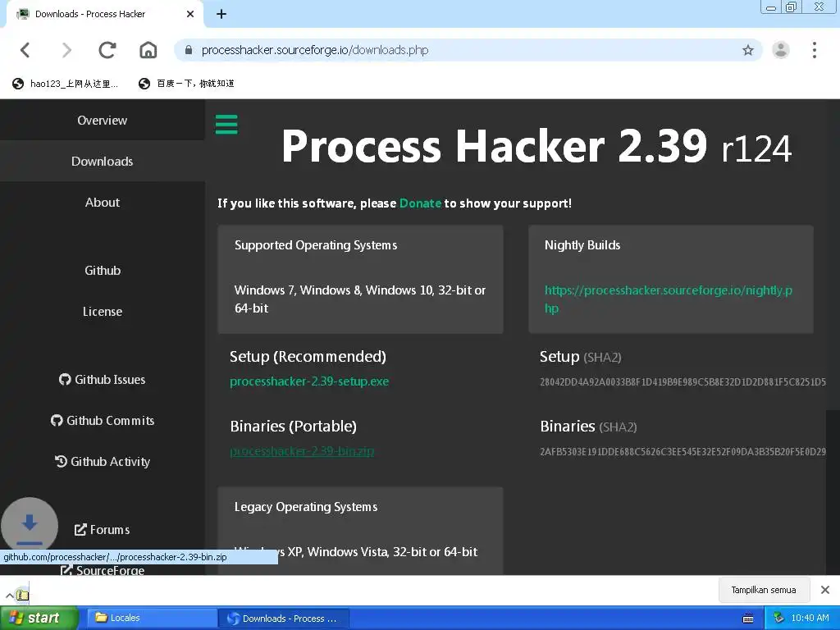Screen dimensions: 840x630
Task: Select Downloads - Process taskbar button
Action: [x=284, y=619]
